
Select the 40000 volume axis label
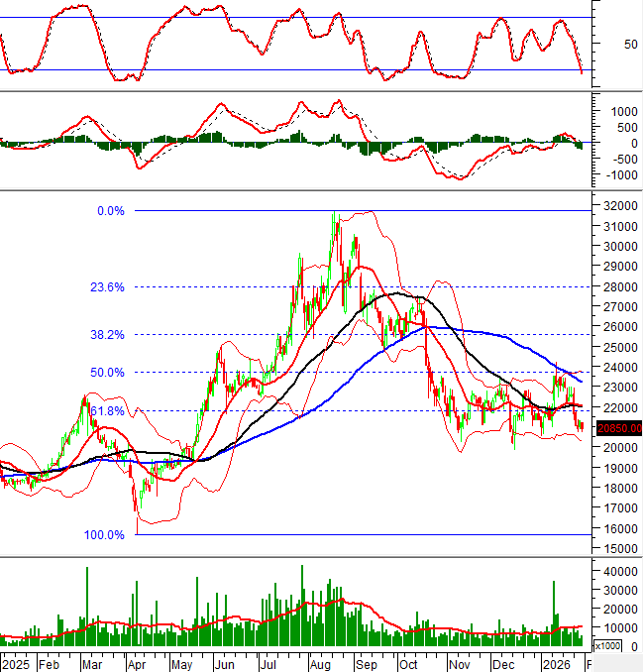click(x=616, y=572)
